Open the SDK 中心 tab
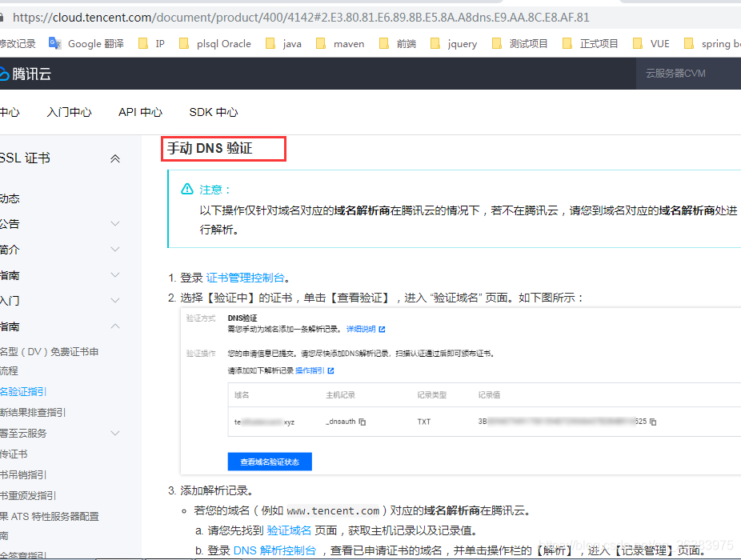741x560 pixels. coord(214,112)
